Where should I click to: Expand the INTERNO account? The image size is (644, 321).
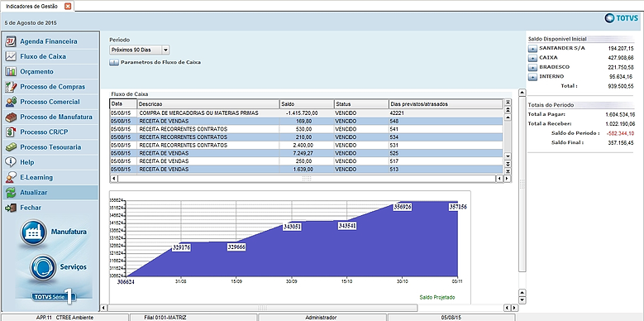(x=532, y=77)
